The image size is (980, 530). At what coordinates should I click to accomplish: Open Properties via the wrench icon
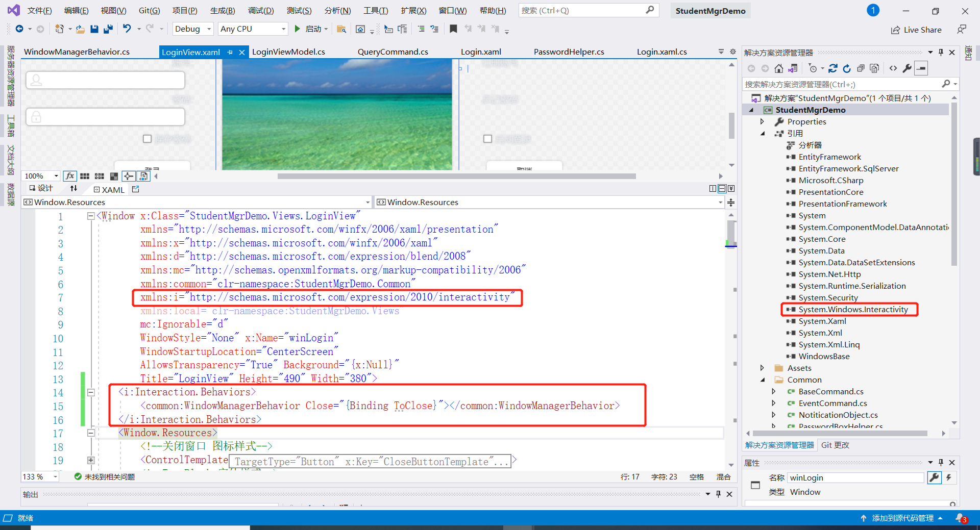coord(907,68)
